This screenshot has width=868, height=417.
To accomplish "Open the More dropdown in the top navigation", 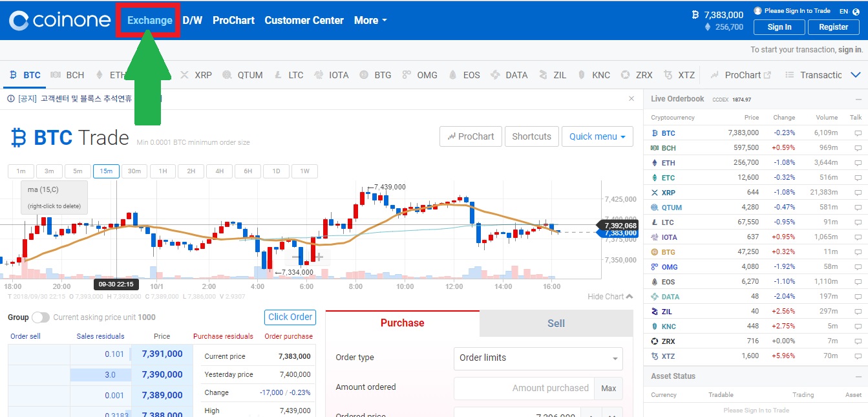I will coord(370,20).
